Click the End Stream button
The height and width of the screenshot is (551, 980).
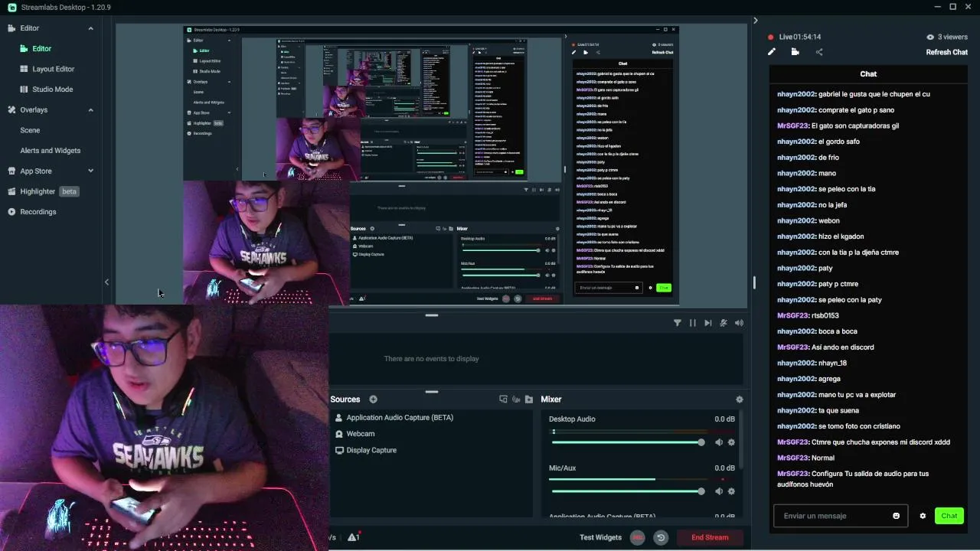coord(710,537)
